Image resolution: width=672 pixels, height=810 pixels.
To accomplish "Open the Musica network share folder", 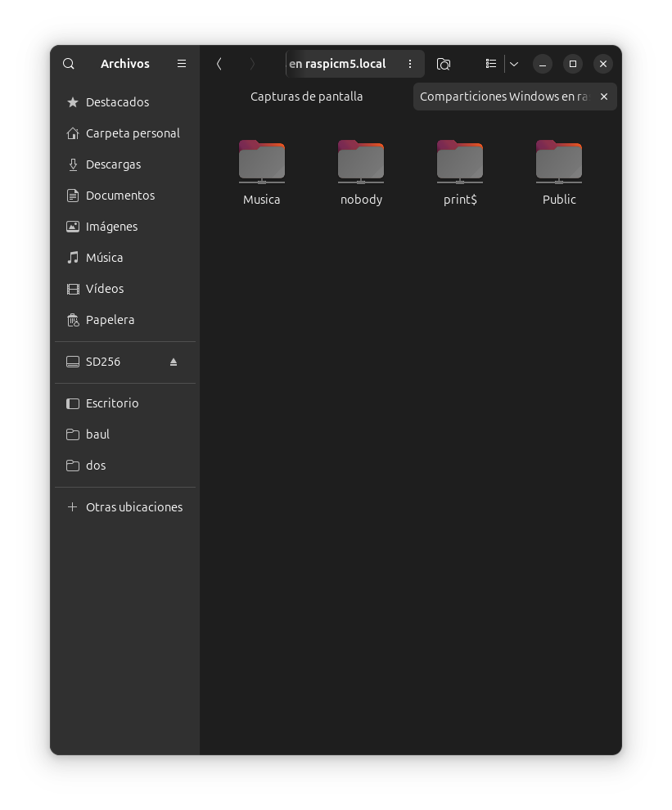I will pyautogui.click(x=262, y=162).
